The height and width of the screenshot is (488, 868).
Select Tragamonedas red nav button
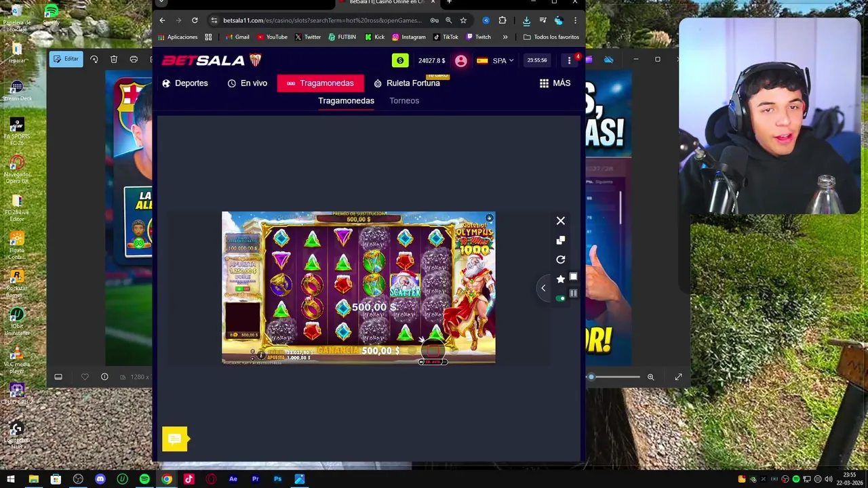pos(320,83)
